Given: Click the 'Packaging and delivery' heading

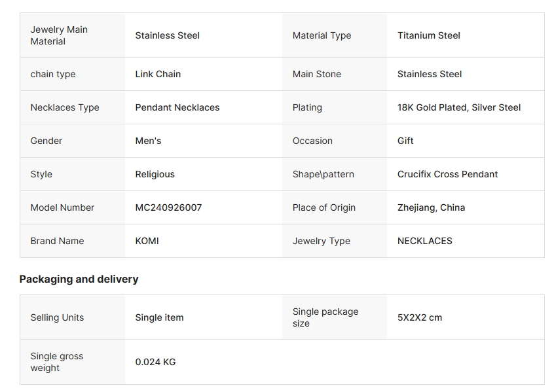Looking at the screenshot, I should (x=79, y=279).
